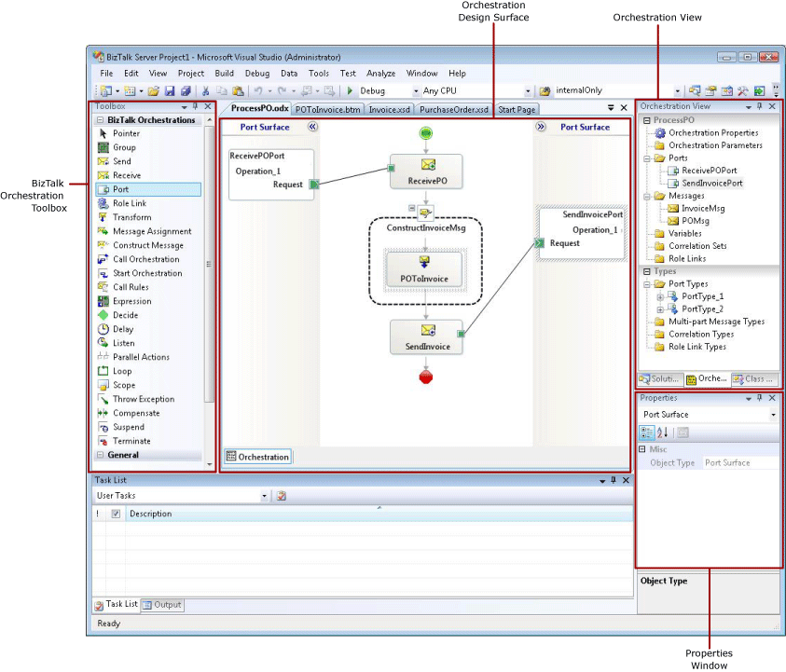Select the Listen shape
The width and height of the screenshot is (786, 672).
[x=148, y=343]
